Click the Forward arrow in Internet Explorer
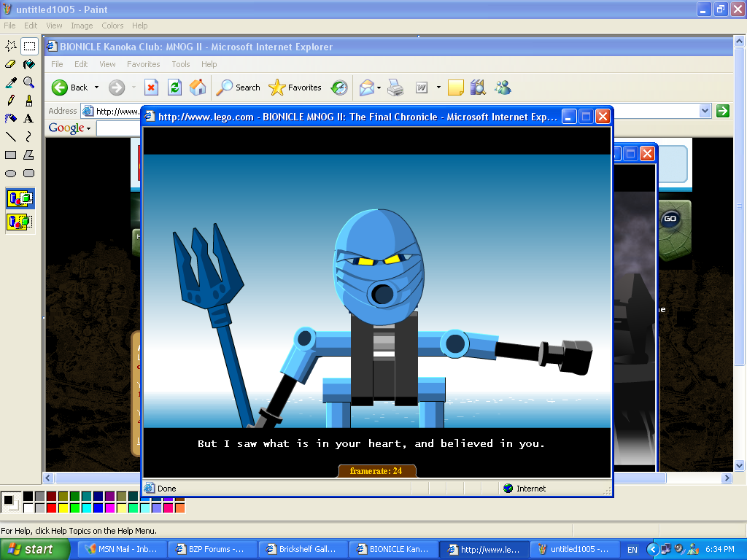 [117, 87]
